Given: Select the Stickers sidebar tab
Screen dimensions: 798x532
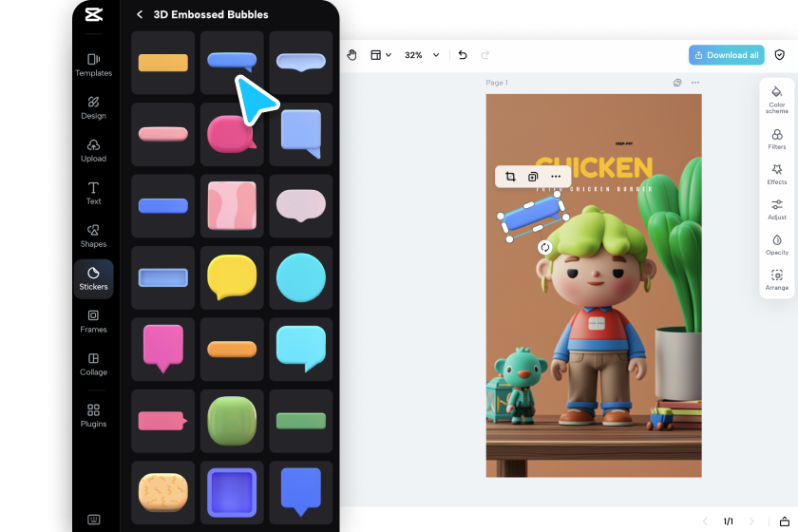Looking at the screenshot, I should tap(94, 279).
